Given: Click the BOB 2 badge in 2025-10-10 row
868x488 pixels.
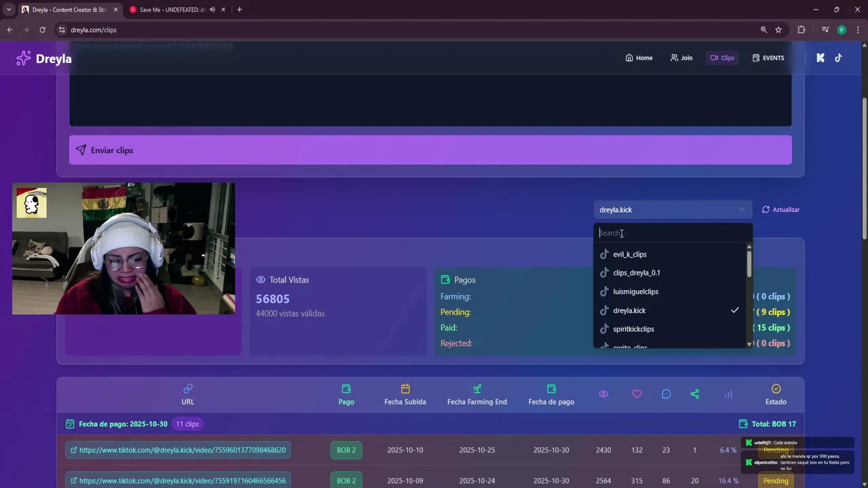Looking at the screenshot, I should (x=347, y=450).
